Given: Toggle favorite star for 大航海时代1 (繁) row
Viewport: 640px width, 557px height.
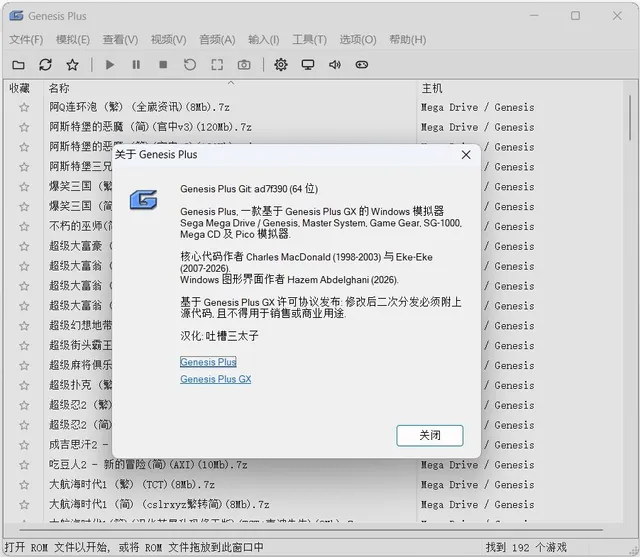Looking at the screenshot, I should click(24, 485).
